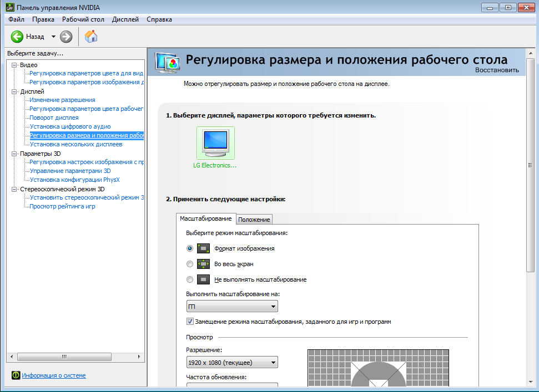539x392 pixels.
Task: Click the Forward arrow icon in toolbar
Action: (x=66, y=37)
